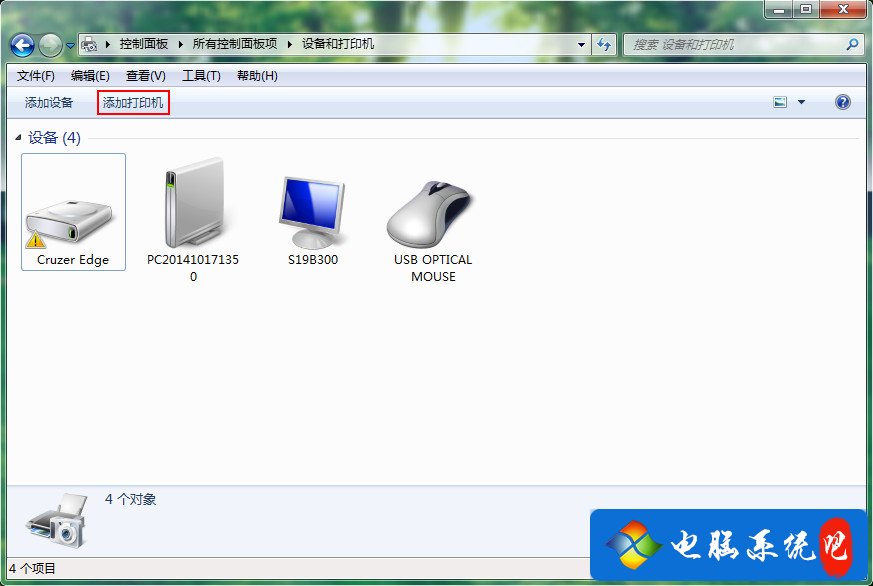The width and height of the screenshot is (873, 586).
Task: Open the 帮助(H) menu
Action: [x=257, y=76]
